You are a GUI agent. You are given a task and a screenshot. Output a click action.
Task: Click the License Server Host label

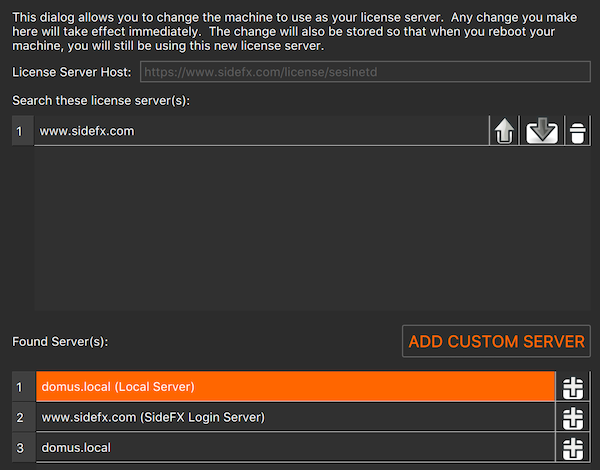point(72,72)
